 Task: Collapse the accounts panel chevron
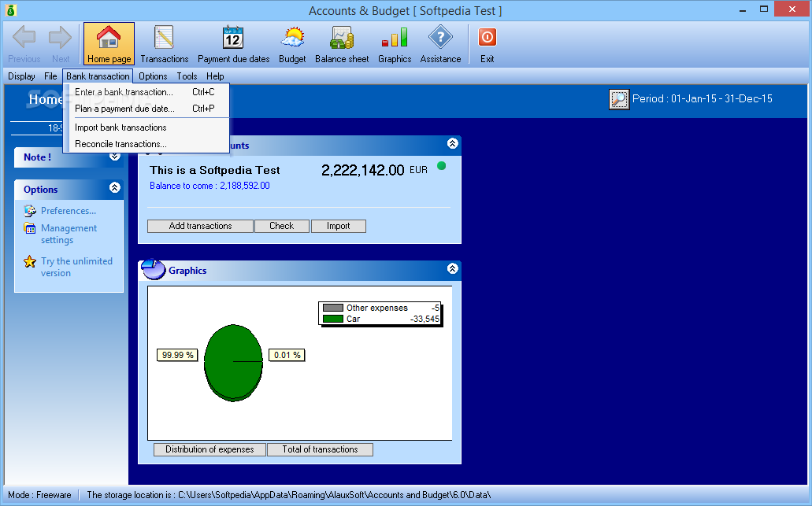(x=453, y=143)
